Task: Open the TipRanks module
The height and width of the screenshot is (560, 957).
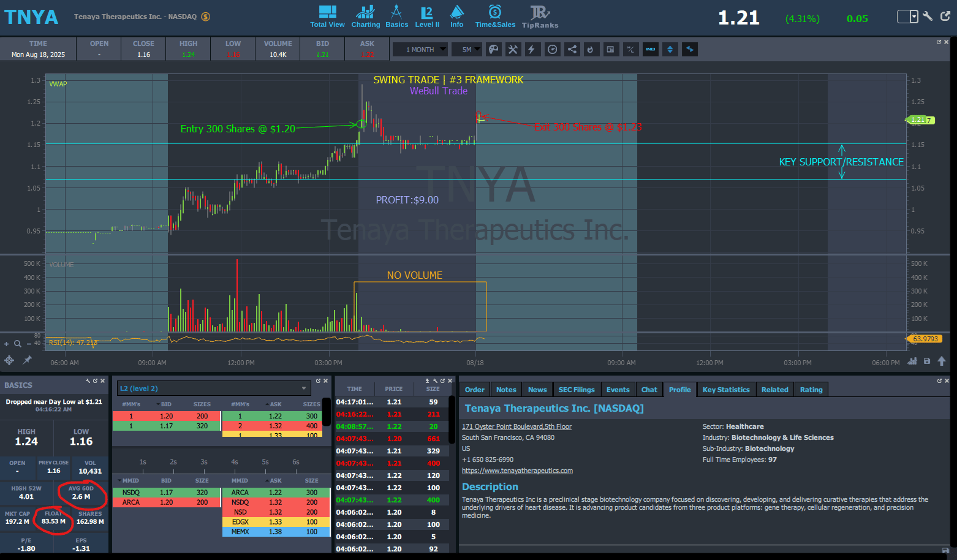Action: (x=540, y=17)
